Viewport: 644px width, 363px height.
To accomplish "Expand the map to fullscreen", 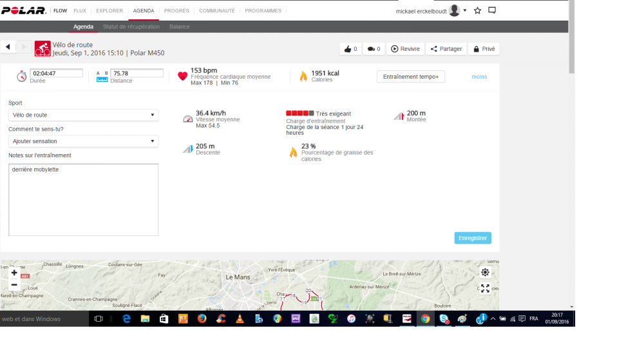I will (485, 288).
